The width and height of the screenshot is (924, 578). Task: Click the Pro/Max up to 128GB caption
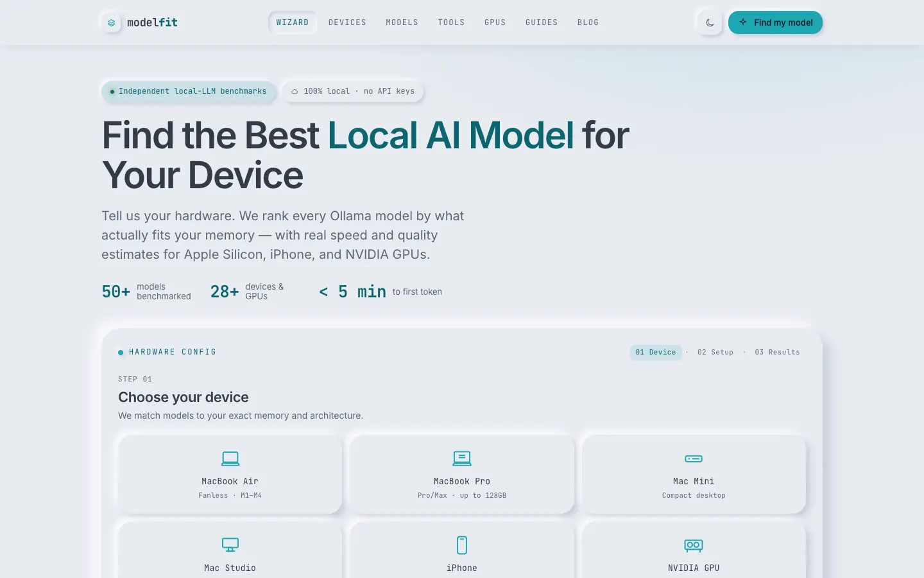coord(462,495)
